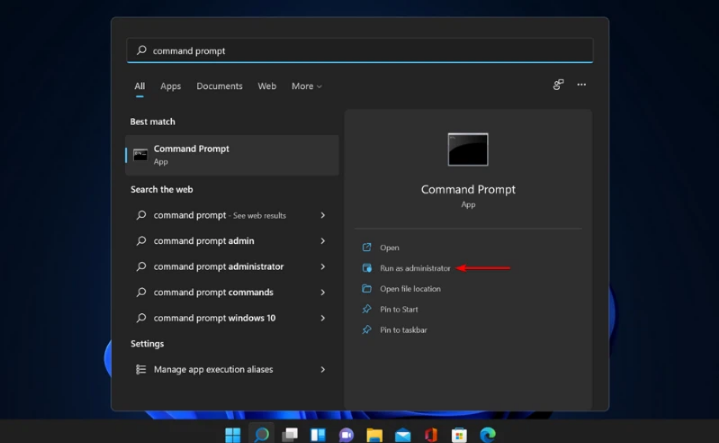This screenshot has height=443, width=719.
Task: Expand 'command prompt windows 10' suggestion chevron
Action: point(322,318)
